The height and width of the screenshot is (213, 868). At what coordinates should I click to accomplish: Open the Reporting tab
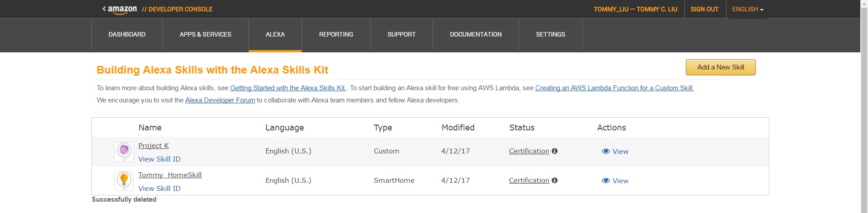336,35
